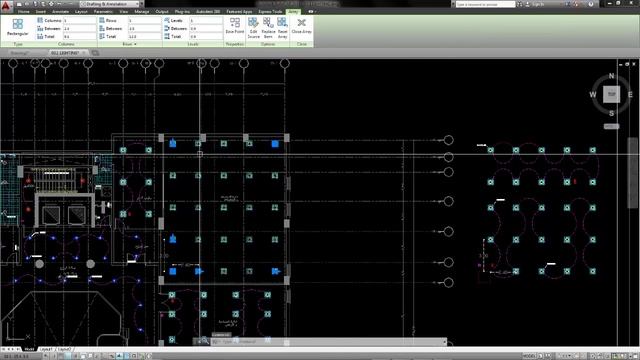Open the Express Tools ribbon tab

(270, 12)
